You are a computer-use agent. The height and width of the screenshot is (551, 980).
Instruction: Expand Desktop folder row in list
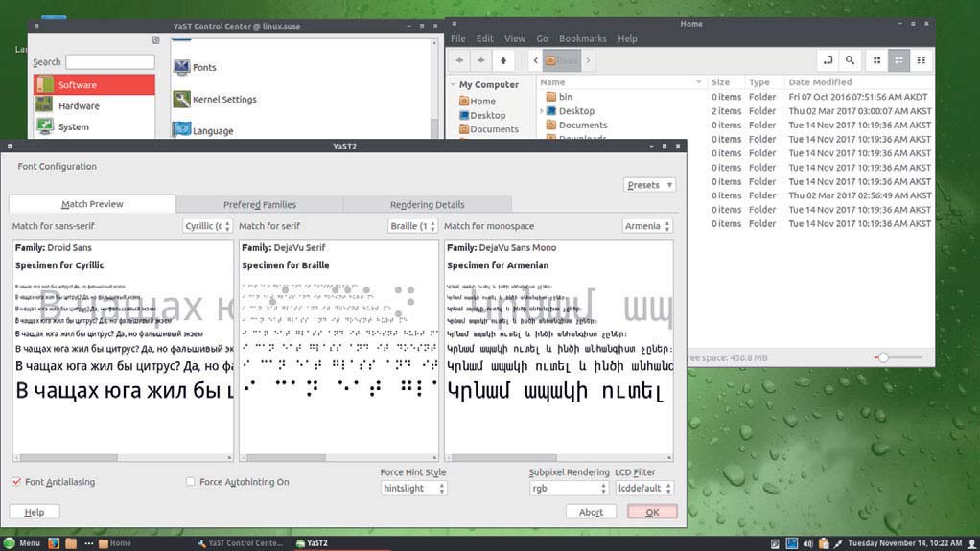541,110
